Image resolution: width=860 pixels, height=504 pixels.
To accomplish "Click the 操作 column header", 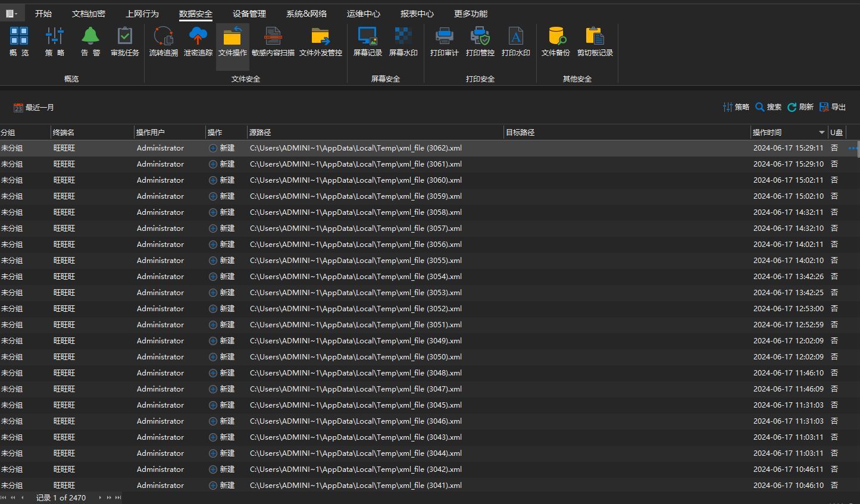I will pos(226,132).
